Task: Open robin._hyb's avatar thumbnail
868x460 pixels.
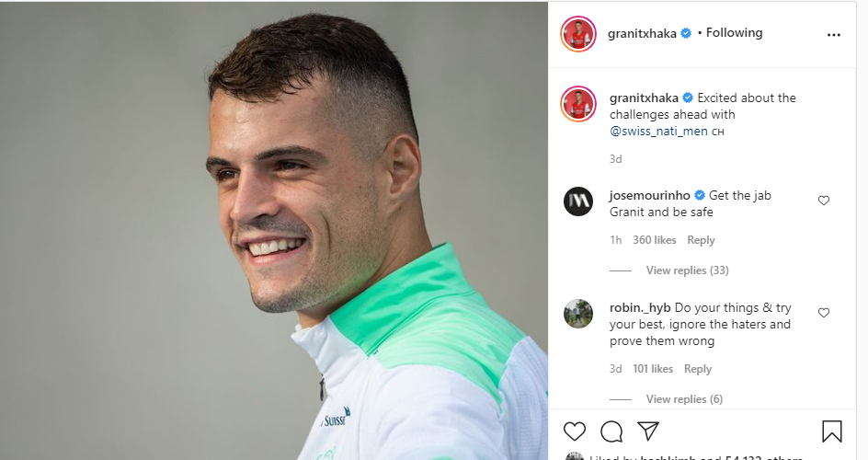Action: tap(578, 314)
